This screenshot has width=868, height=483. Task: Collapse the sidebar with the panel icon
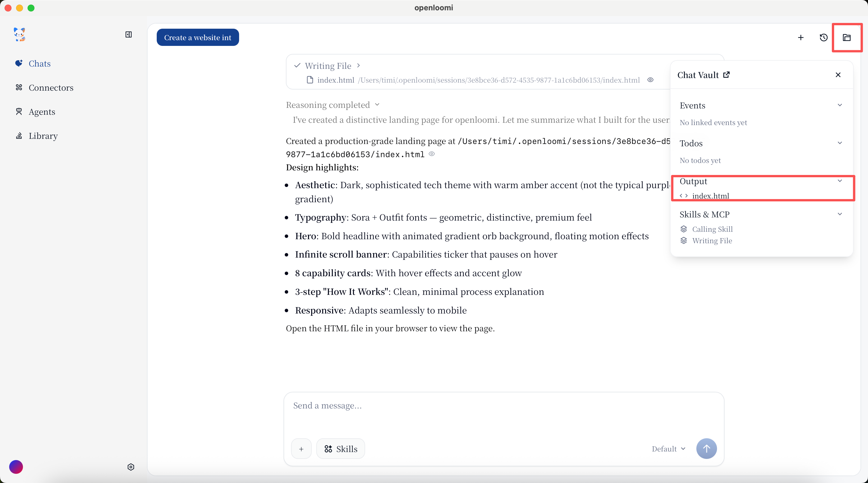(128, 34)
